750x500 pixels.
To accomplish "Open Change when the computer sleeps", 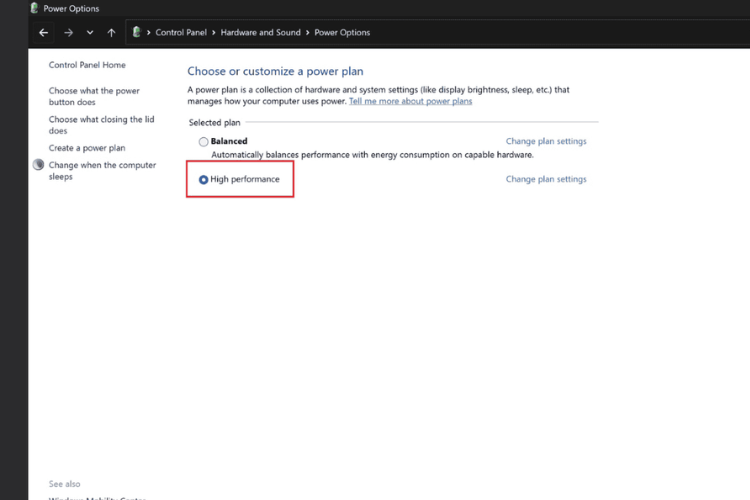I will [x=102, y=170].
